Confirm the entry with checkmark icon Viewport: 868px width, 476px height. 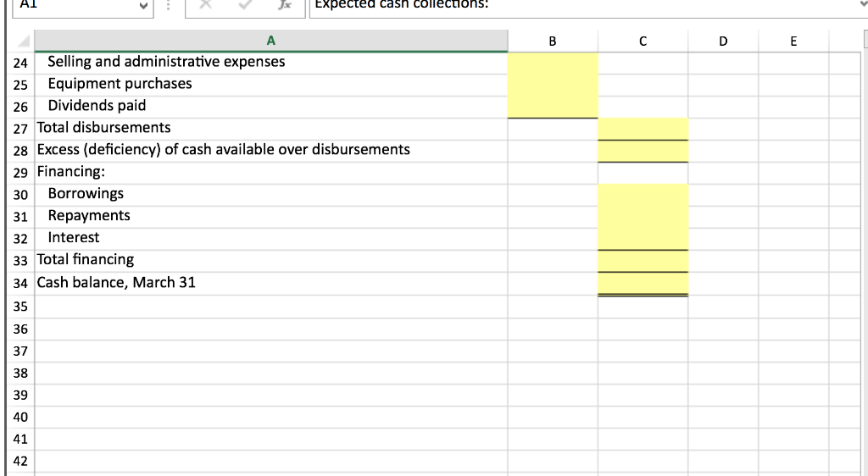click(x=245, y=5)
